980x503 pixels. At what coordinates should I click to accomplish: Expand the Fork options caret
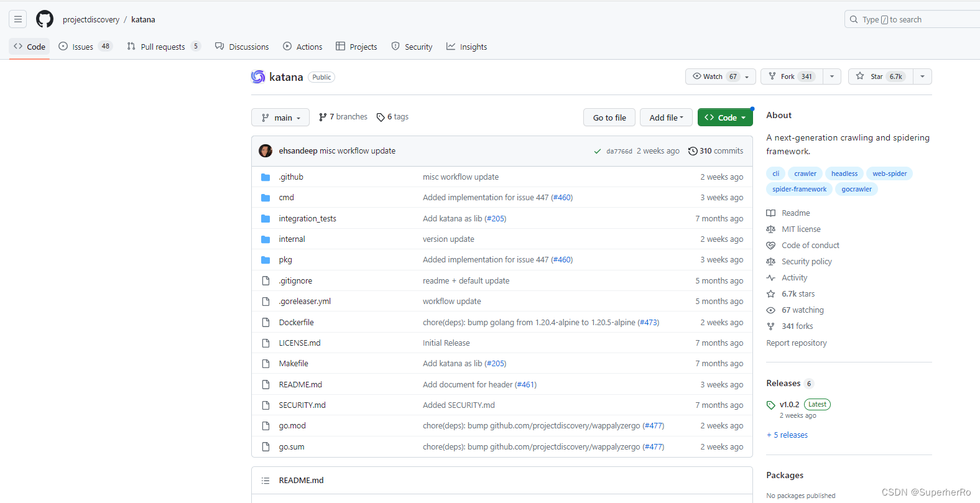pos(832,76)
